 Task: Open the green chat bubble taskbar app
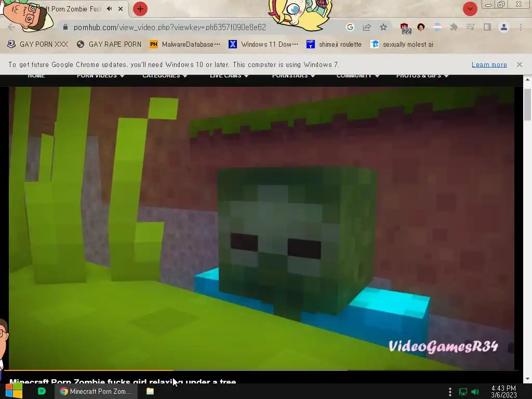coord(42,391)
